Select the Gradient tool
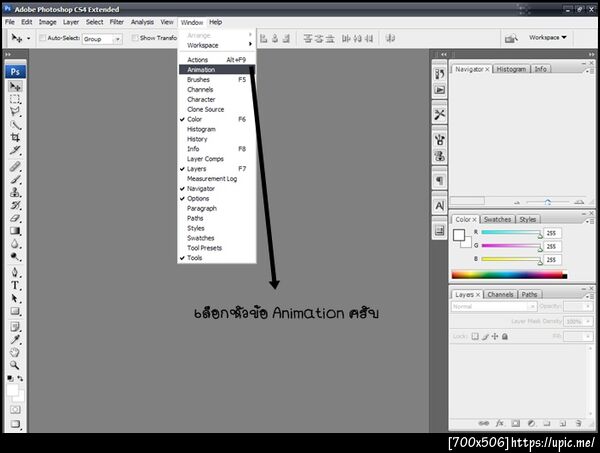 pyautogui.click(x=15, y=231)
